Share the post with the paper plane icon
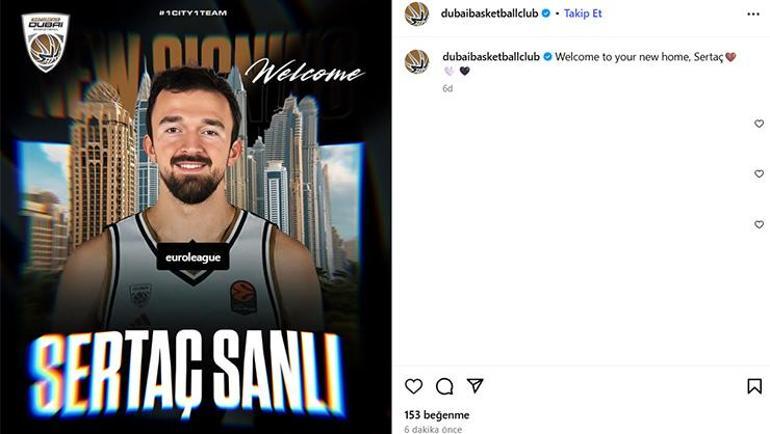 click(475, 385)
